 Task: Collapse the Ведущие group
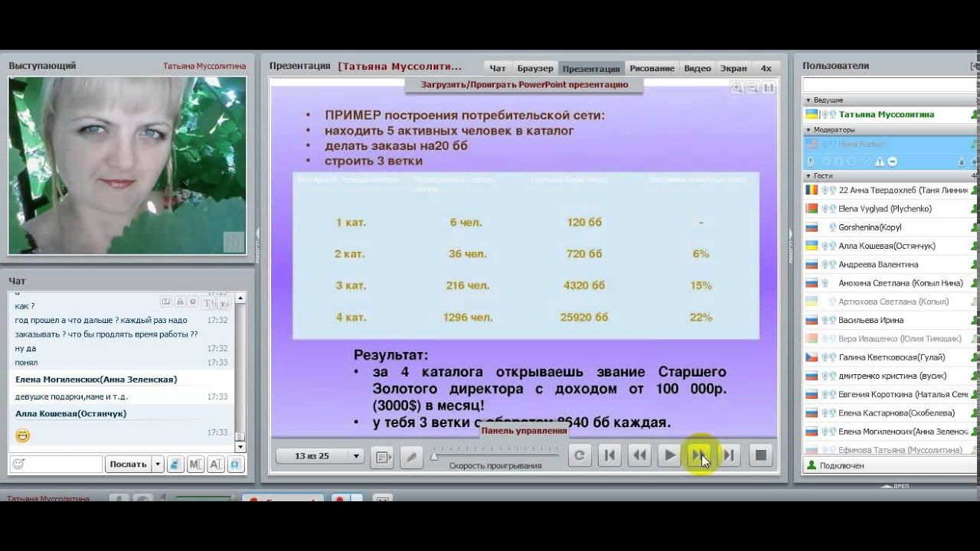click(x=808, y=100)
